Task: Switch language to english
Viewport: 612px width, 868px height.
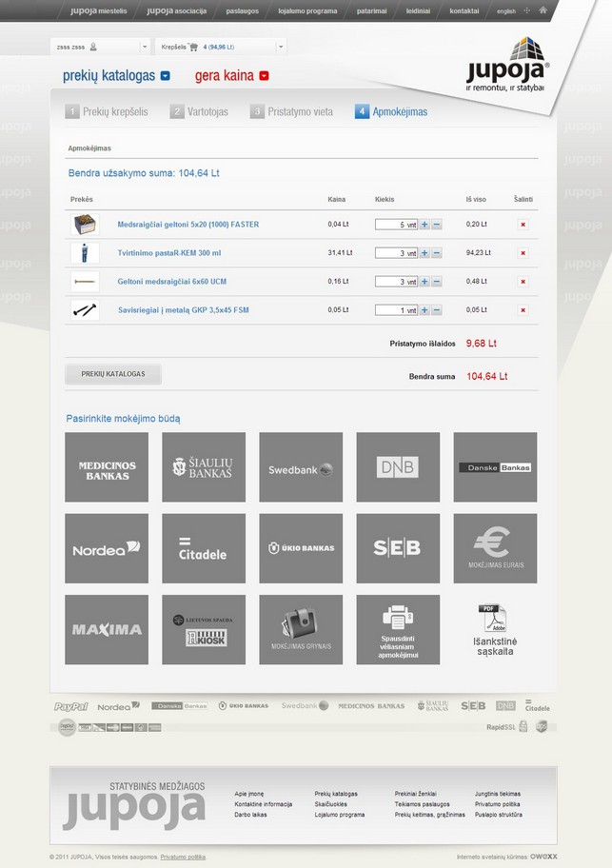Action: [x=505, y=11]
